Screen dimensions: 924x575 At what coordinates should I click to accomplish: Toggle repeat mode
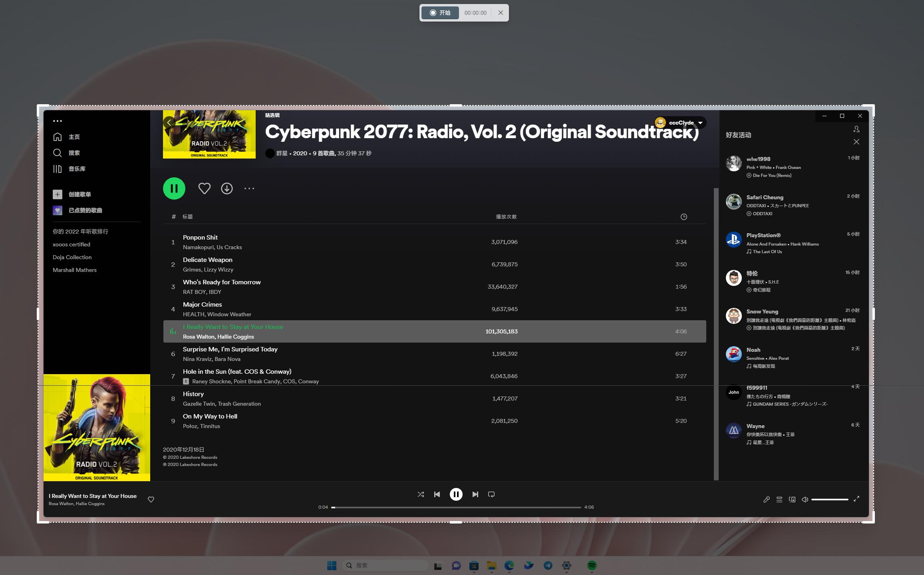[x=491, y=494]
